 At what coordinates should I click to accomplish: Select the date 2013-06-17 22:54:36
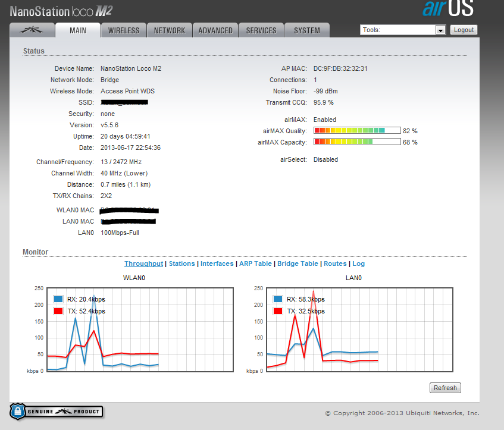click(130, 147)
